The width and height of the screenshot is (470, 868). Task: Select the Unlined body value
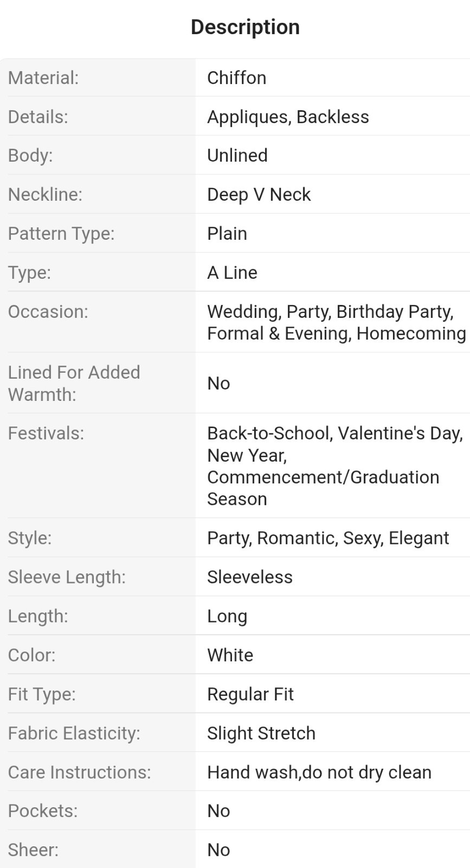pos(237,155)
